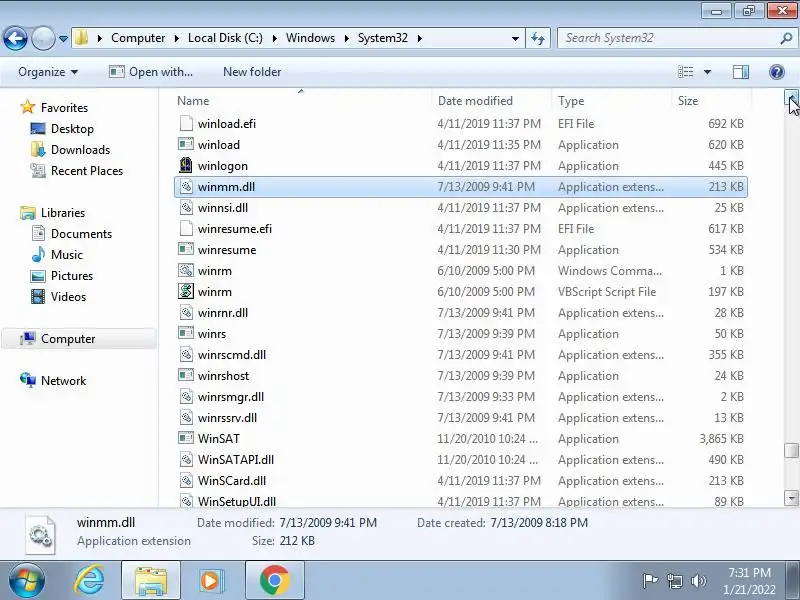Select the winload application icon
800x600 pixels.
186,144
